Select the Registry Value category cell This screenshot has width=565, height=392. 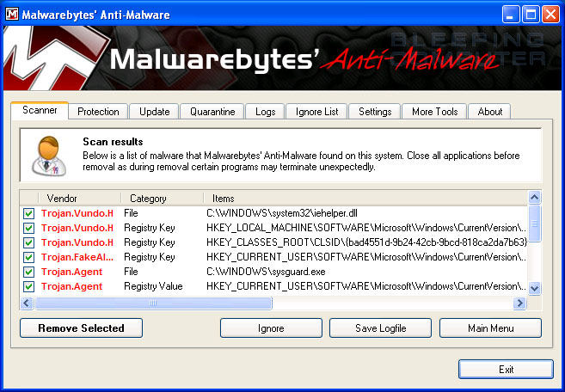(153, 286)
